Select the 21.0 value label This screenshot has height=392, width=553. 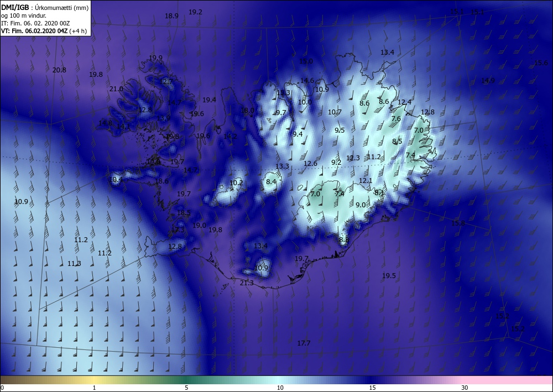116,89
